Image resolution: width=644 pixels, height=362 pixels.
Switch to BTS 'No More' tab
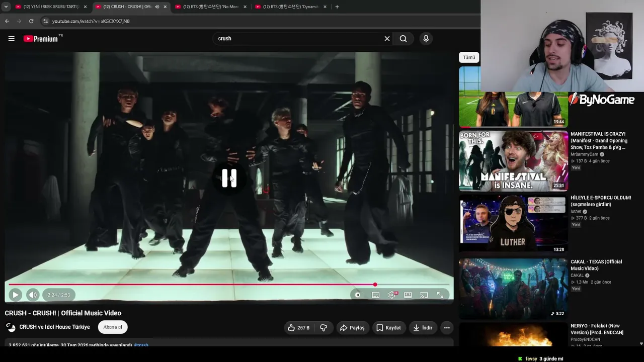[211, 7]
